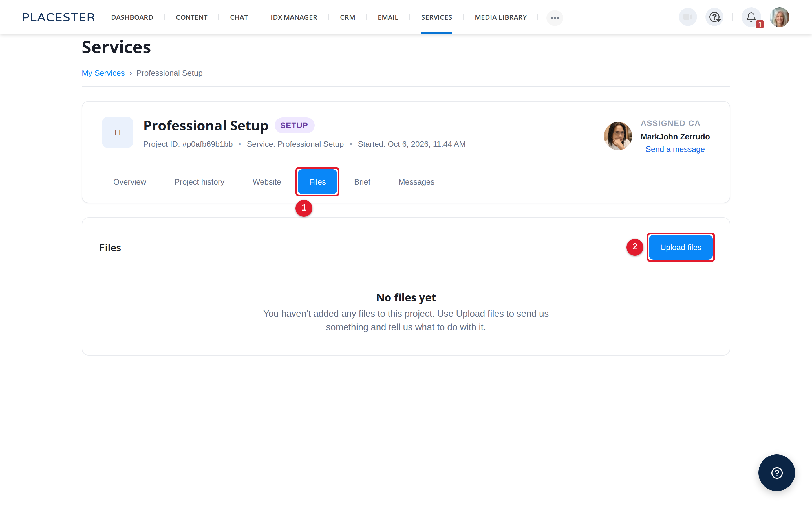Select Services in top navigation
812x508 pixels.
click(x=436, y=17)
